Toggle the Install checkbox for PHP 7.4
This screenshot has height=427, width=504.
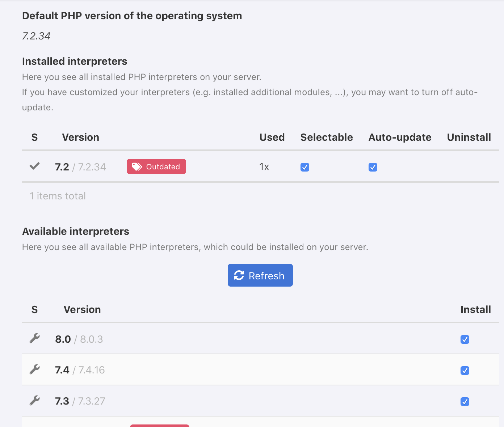click(465, 371)
